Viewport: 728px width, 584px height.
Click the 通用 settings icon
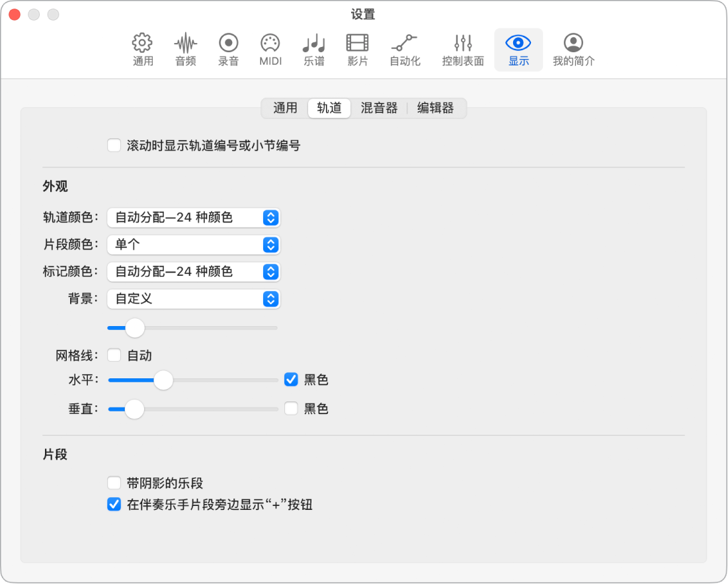pyautogui.click(x=142, y=49)
